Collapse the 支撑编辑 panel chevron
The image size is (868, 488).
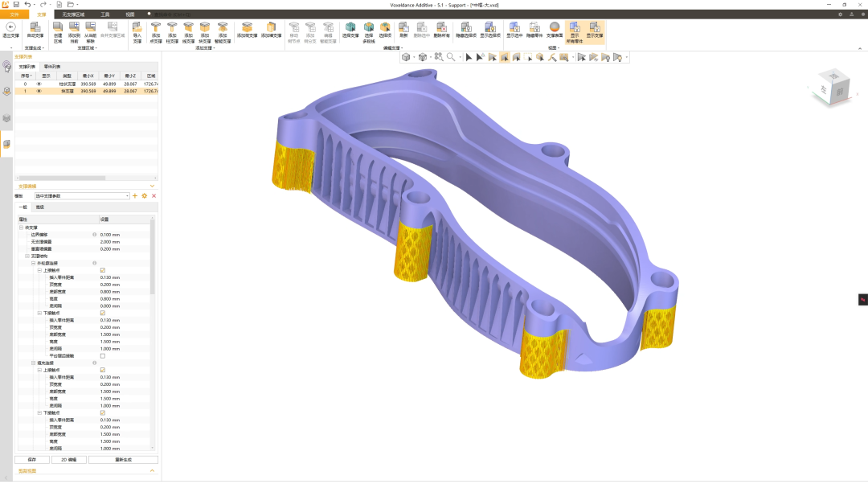[153, 186]
